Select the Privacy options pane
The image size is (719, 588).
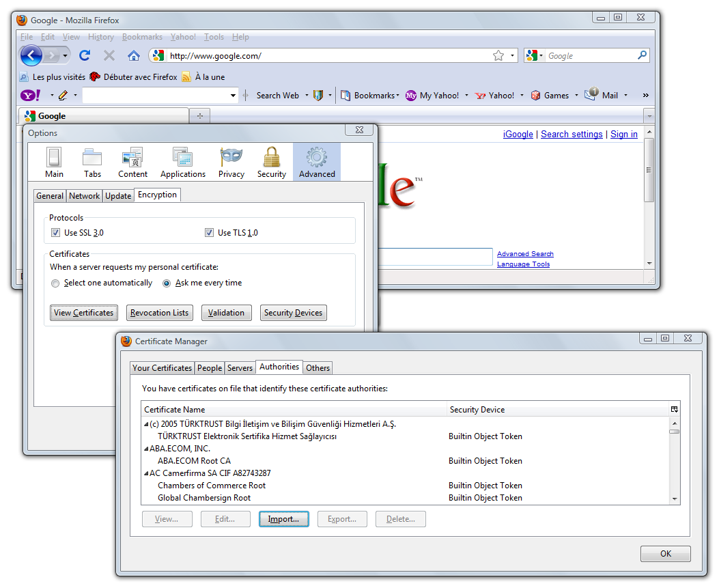click(x=231, y=163)
